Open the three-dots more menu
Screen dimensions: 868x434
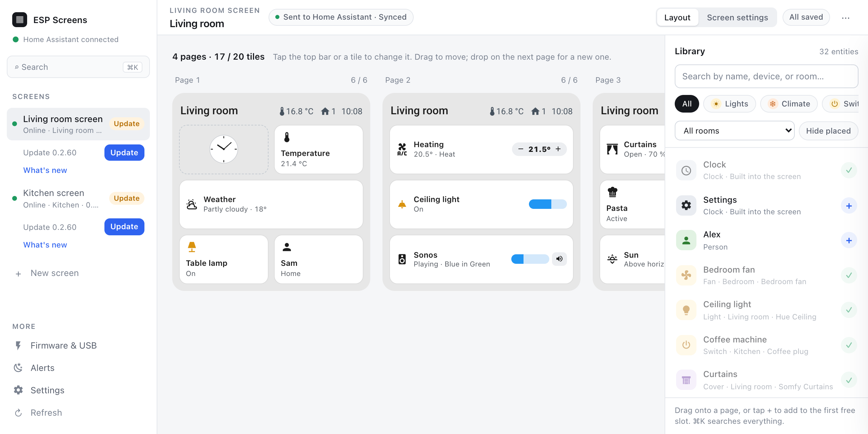(846, 18)
